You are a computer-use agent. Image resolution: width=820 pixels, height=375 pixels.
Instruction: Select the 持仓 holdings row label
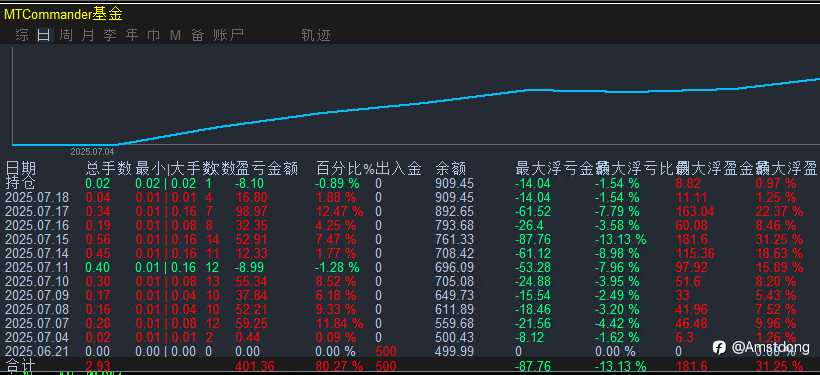[20, 183]
